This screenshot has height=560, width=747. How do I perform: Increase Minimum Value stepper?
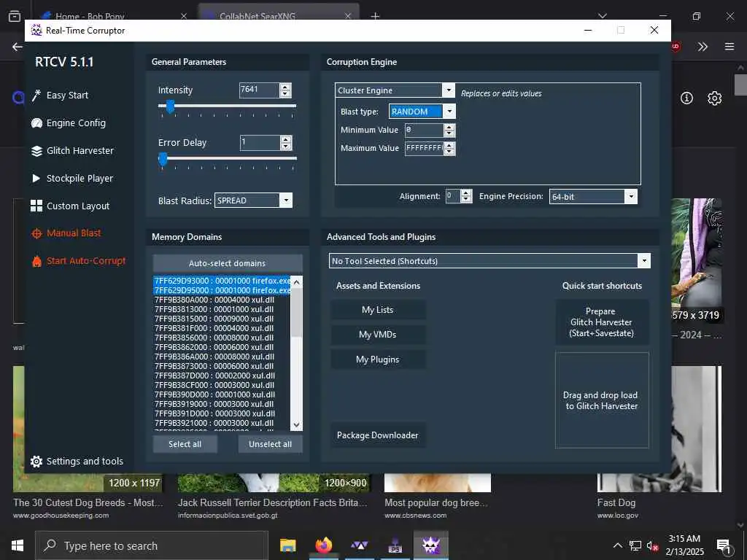449,127
